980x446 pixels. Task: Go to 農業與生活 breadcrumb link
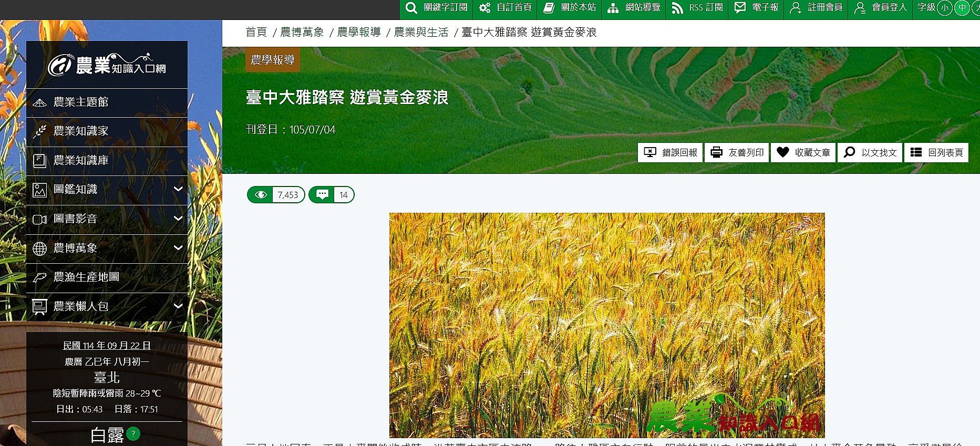(x=421, y=33)
